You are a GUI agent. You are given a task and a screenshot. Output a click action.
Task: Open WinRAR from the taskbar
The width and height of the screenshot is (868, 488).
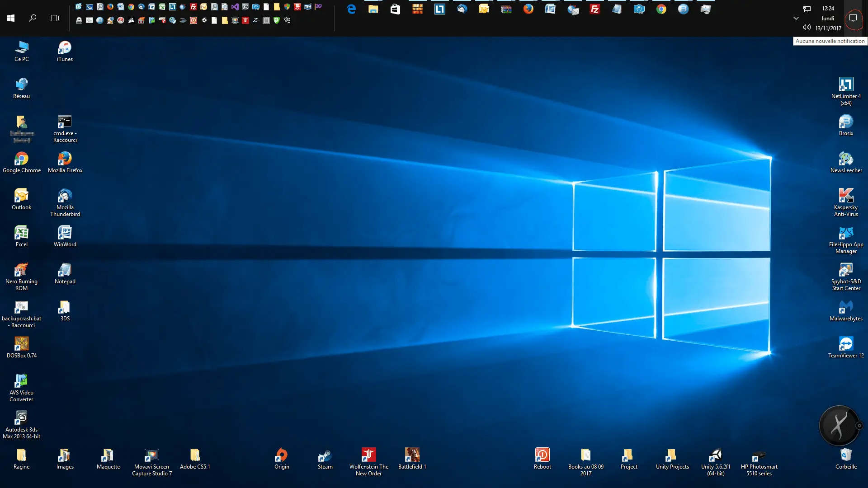[x=506, y=9]
